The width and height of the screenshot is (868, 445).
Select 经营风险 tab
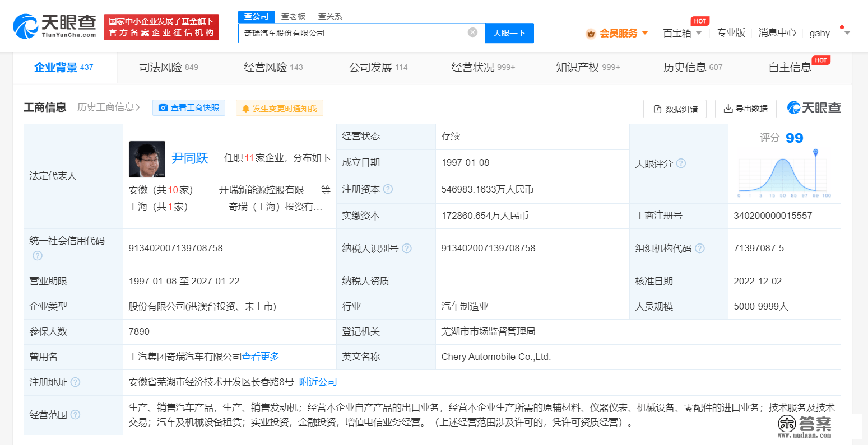(x=273, y=67)
